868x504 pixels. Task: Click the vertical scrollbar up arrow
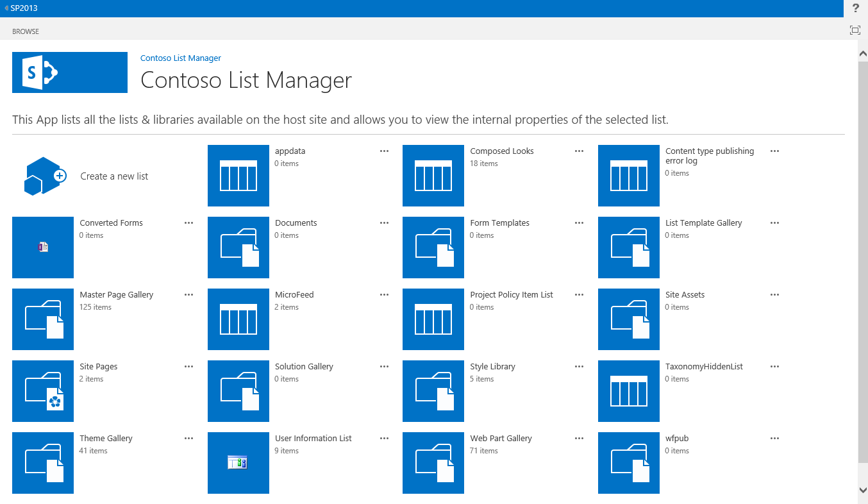[862, 55]
